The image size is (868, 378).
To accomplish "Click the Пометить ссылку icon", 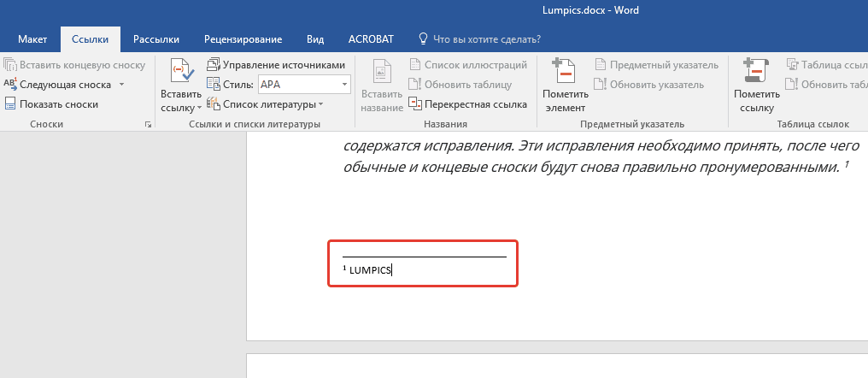I will point(755,71).
